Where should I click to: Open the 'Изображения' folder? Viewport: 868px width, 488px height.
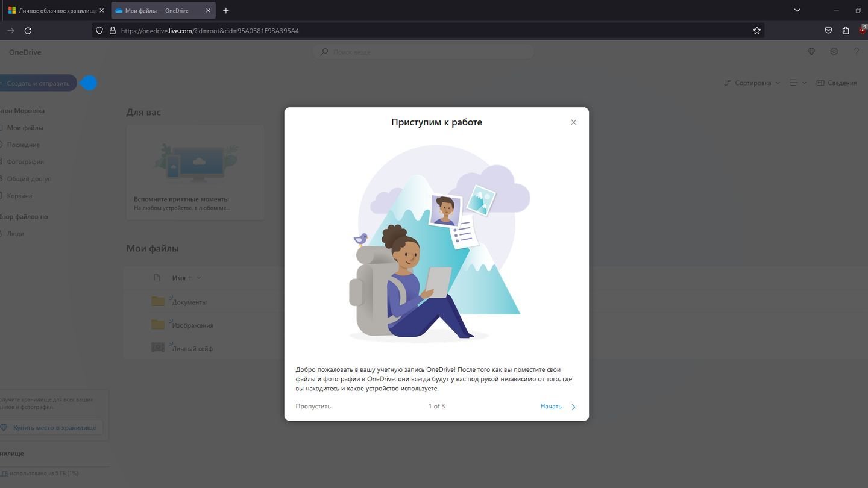pos(193,325)
